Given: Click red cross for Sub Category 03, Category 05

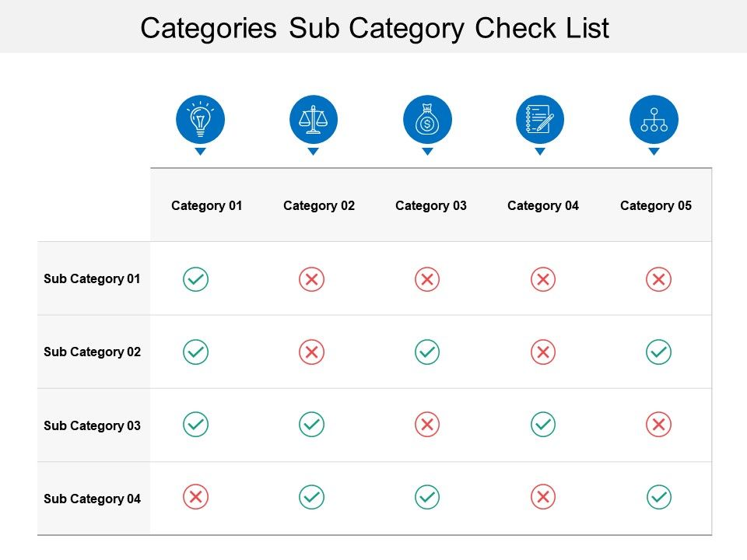Looking at the screenshot, I should pos(658,424).
